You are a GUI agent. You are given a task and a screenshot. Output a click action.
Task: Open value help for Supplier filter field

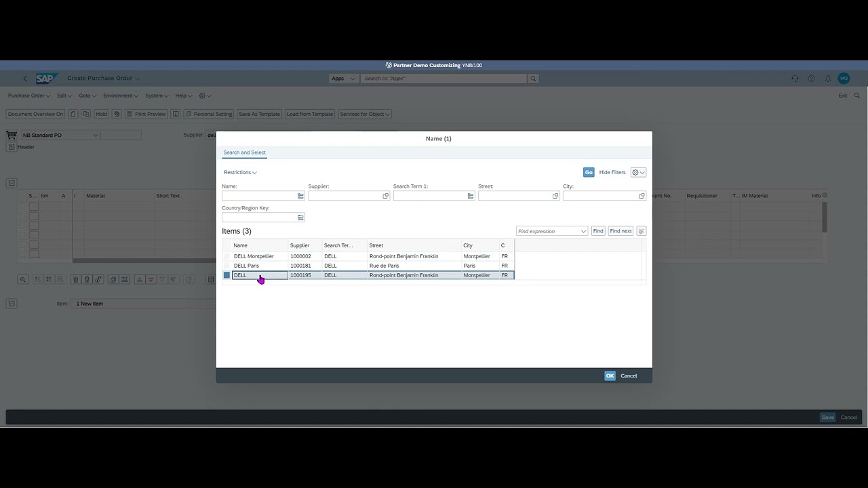[x=386, y=196]
